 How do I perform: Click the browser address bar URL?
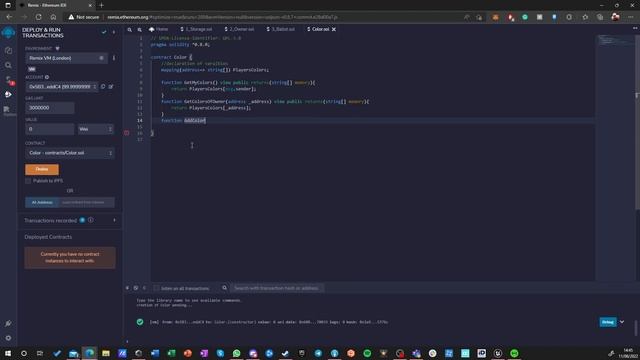(222, 17)
